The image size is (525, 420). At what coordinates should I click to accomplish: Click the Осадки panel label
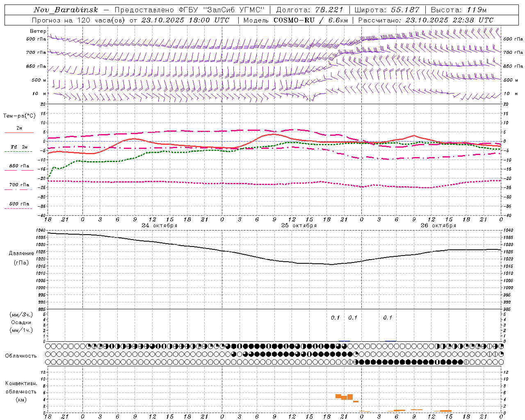(x=21, y=322)
